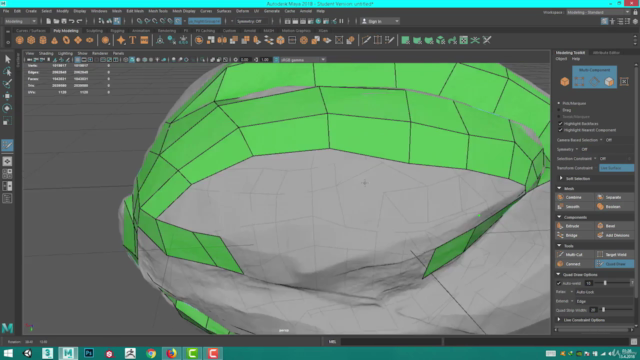Viewport: 640px width, 360px height.
Task: Open the Camera Based Selection dropdown
Action: 601,140
